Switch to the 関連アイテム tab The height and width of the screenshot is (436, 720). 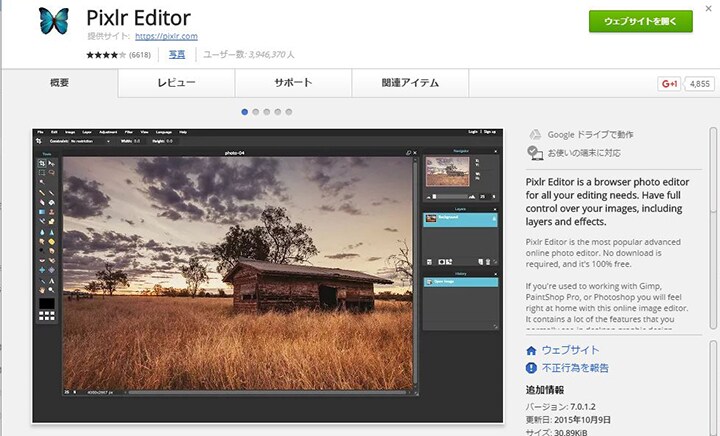click(x=410, y=83)
